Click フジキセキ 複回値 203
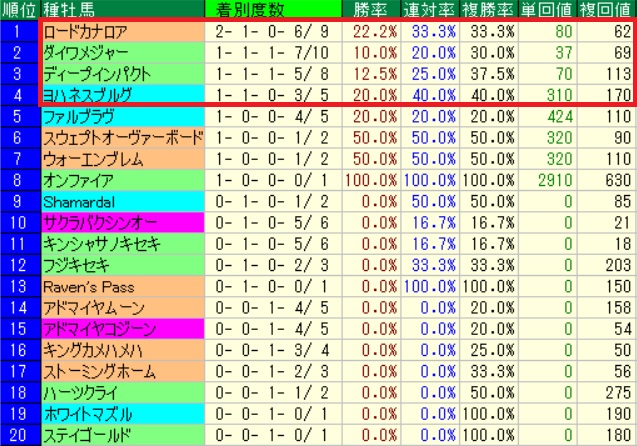 (x=607, y=265)
